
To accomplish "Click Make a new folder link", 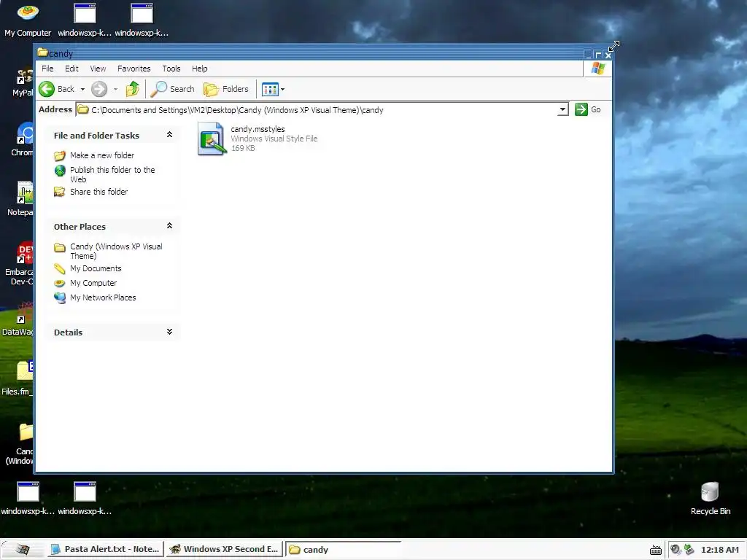I will coord(102,155).
